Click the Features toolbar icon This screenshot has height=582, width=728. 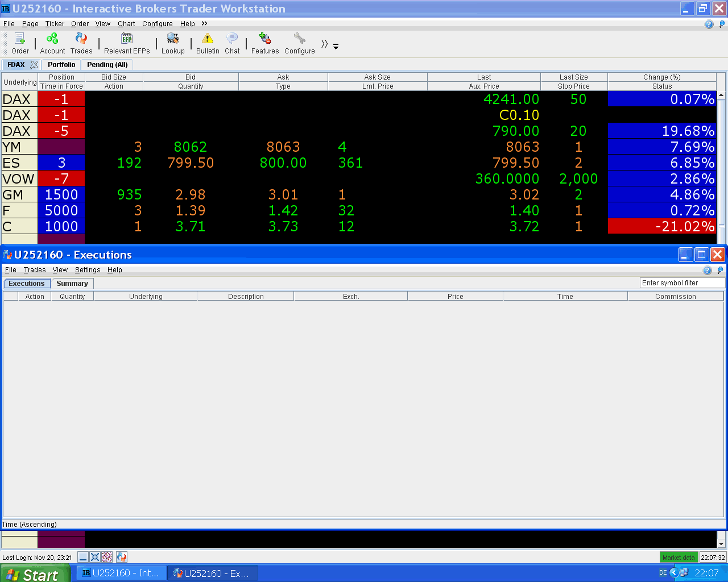click(x=265, y=43)
